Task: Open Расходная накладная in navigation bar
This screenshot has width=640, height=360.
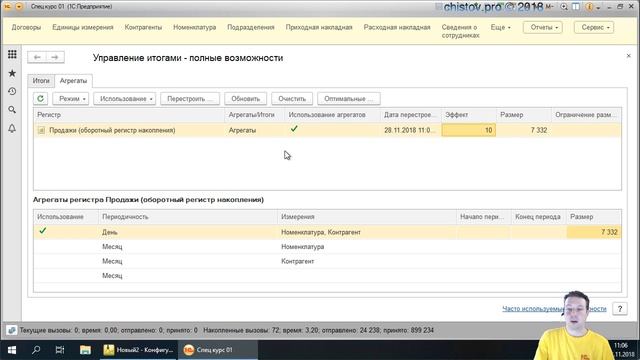Action: pos(397,27)
